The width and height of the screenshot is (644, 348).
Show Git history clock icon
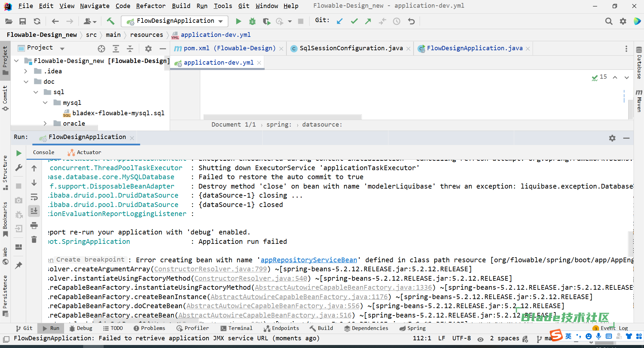click(396, 21)
